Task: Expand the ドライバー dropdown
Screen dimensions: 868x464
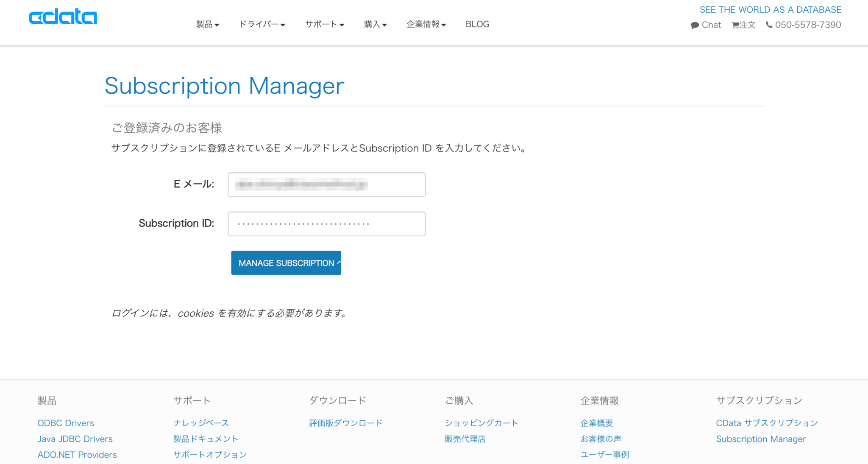Action: pyautogui.click(x=262, y=24)
